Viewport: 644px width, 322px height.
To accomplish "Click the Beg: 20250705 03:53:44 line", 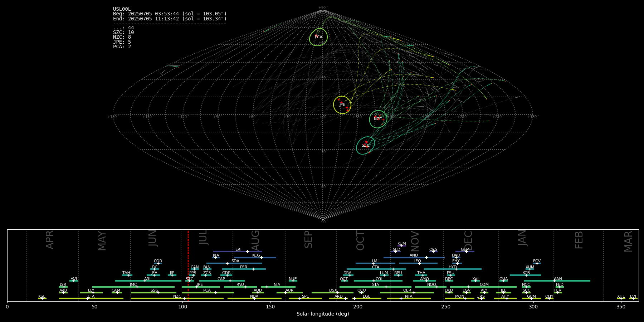I will (x=170, y=14).
